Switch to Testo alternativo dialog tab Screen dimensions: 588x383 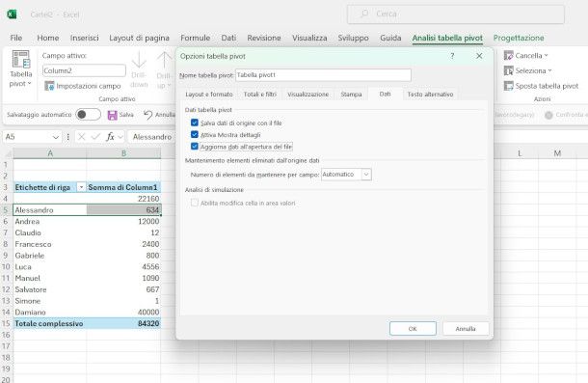coord(430,95)
